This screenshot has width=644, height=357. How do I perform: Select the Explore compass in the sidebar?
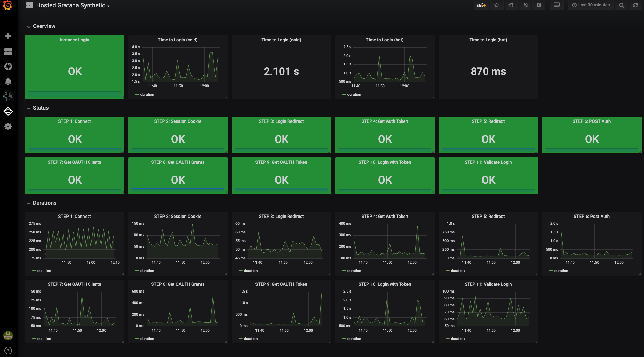8,67
